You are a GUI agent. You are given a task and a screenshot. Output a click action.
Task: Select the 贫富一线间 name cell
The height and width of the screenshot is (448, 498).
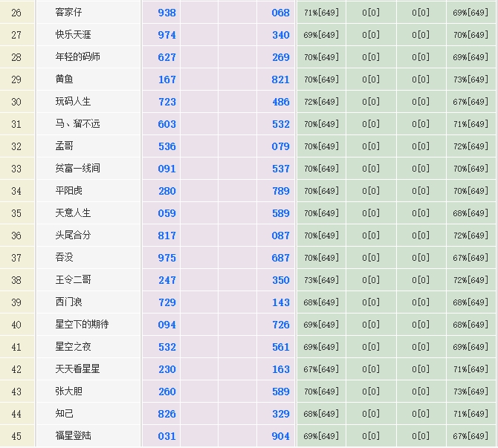coord(78,169)
